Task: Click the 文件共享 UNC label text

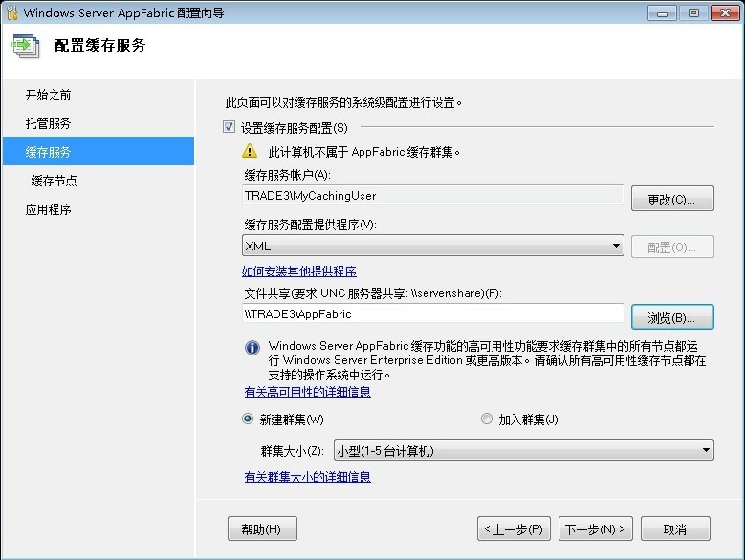Action: click(373, 293)
